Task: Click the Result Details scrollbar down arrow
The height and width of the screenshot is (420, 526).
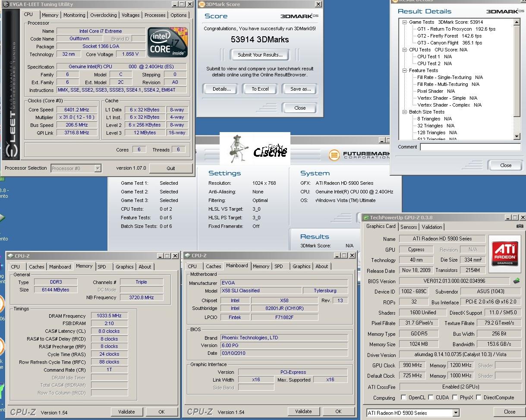Action: tap(517, 136)
